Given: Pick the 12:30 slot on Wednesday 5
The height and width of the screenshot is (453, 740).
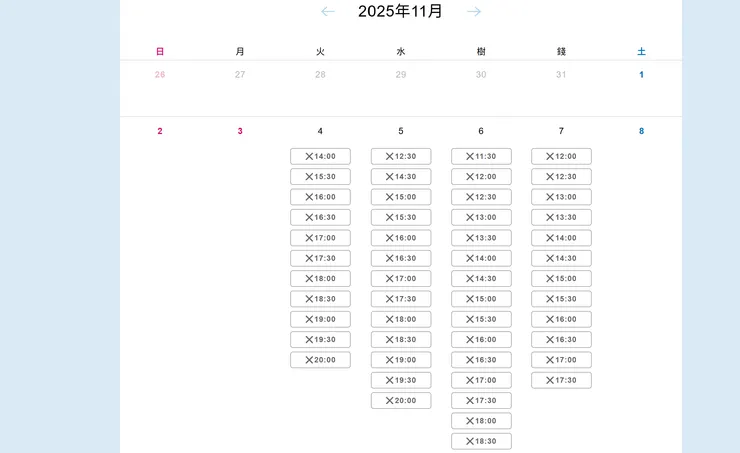Looking at the screenshot, I should [401, 156].
